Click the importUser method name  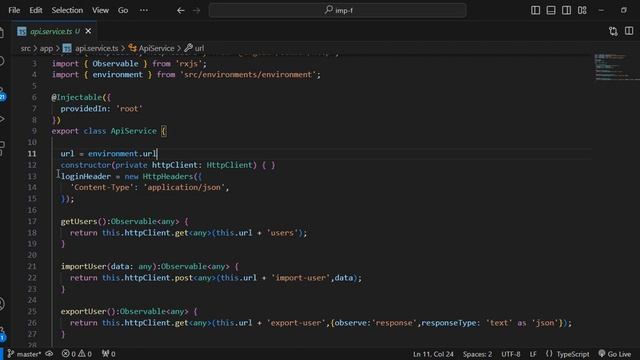tap(83, 266)
